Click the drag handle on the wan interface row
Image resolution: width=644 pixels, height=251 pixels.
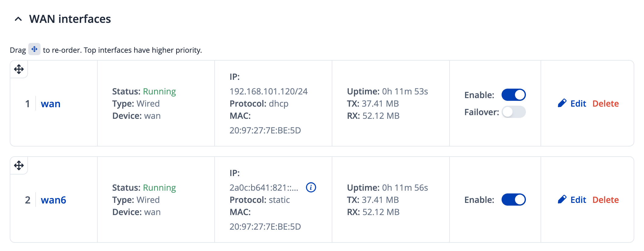point(18,69)
